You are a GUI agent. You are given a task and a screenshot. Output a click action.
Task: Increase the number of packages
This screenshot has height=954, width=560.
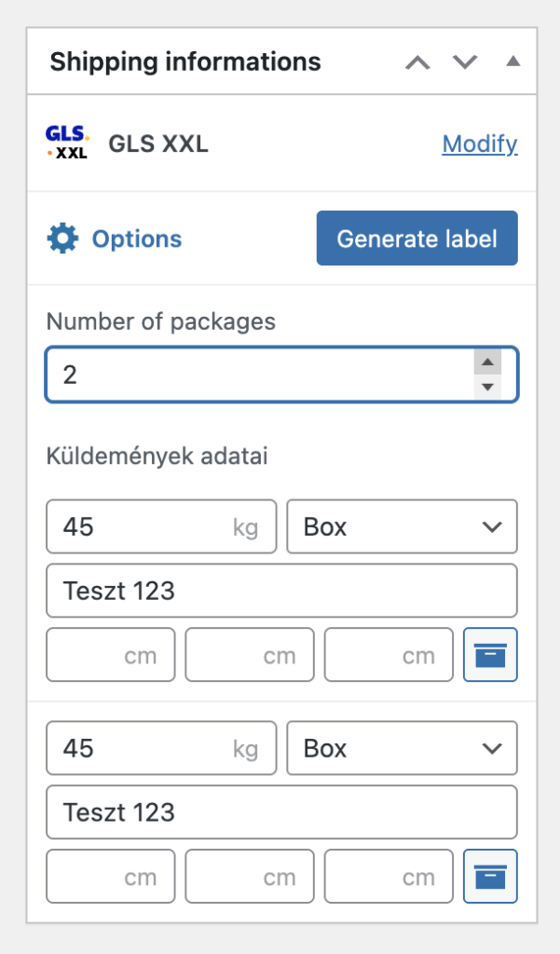coord(487,362)
